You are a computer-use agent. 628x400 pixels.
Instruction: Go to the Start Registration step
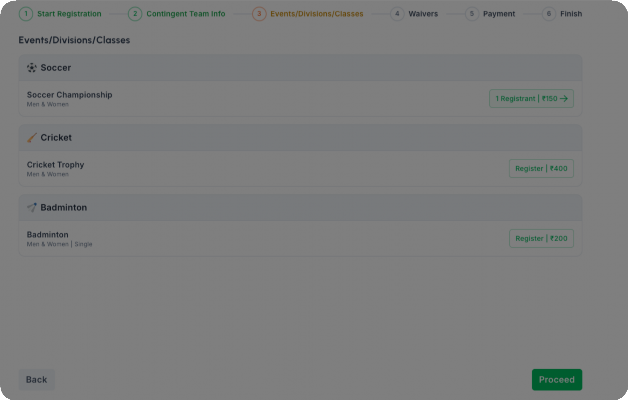tap(61, 14)
